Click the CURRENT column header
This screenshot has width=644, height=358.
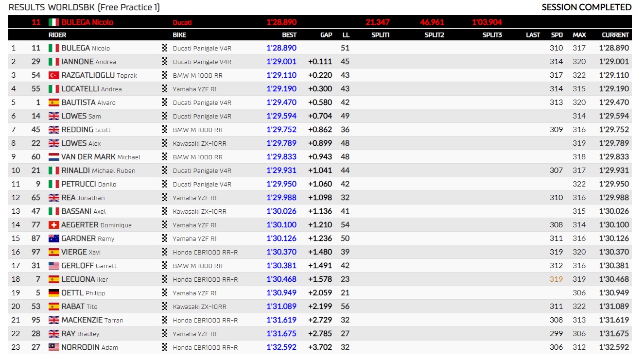point(615,35)
